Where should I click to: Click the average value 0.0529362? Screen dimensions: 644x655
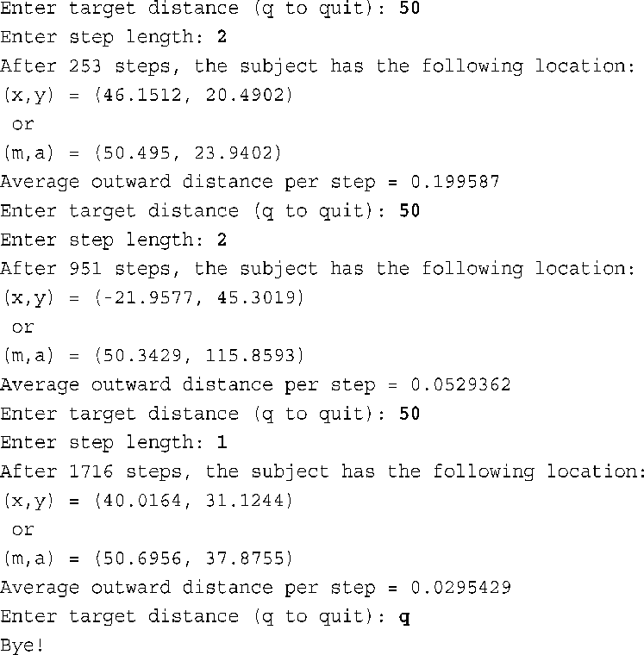tap(460, 384)
